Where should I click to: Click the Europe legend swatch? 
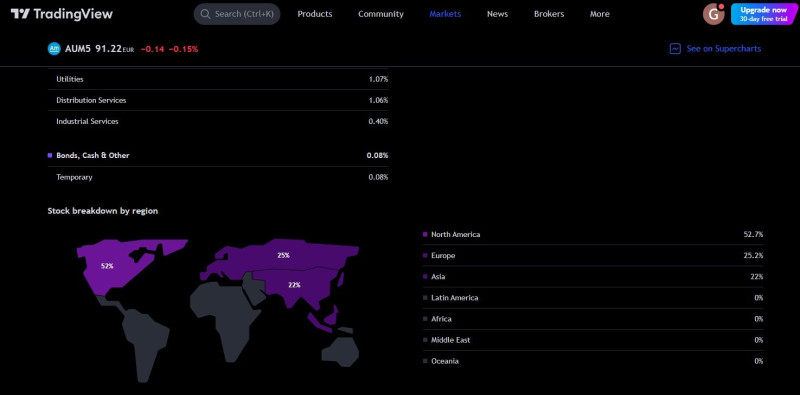[x=425, y=256]
